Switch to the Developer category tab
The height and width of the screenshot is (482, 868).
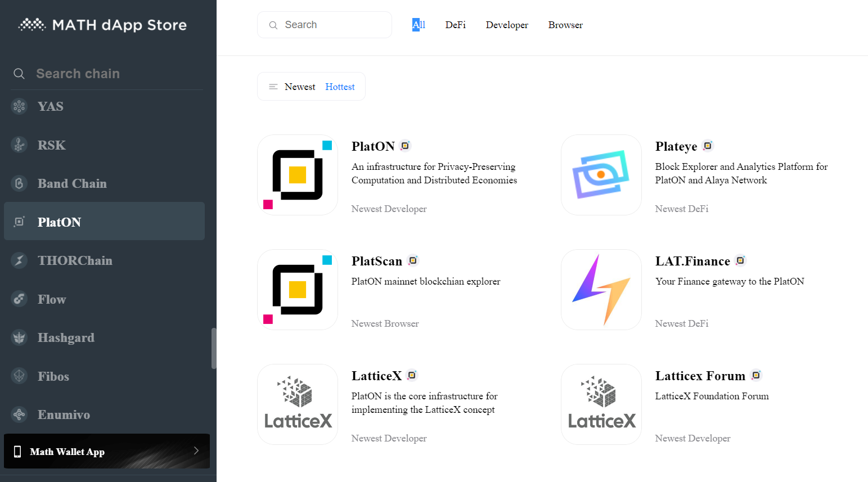(x=507, y=25)
